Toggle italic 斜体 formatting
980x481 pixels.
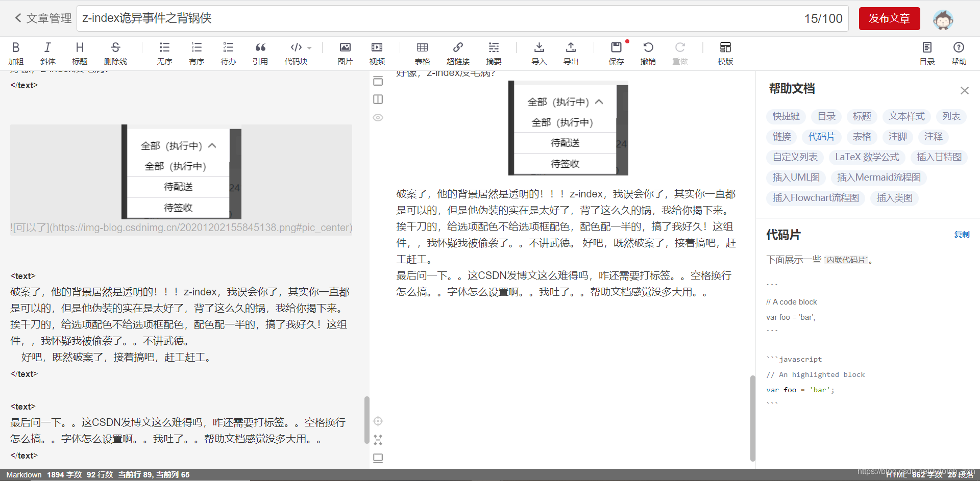pos(47,53)
